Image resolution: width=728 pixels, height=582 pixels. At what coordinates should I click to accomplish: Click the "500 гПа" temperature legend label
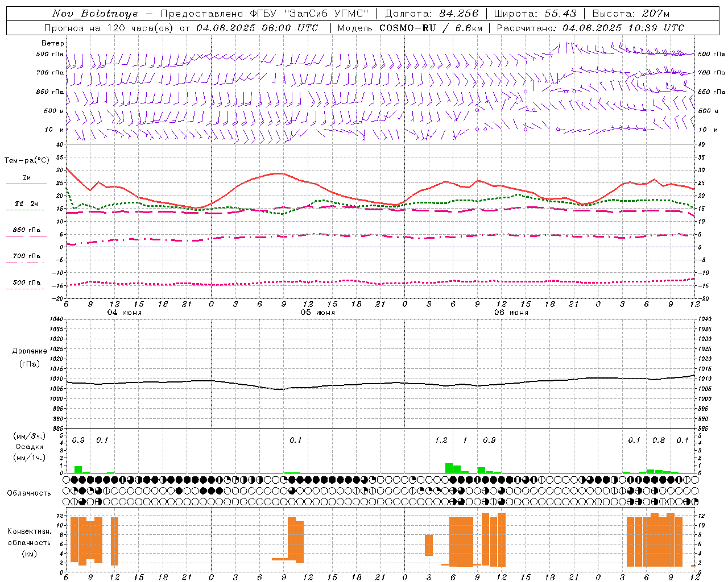27,282
